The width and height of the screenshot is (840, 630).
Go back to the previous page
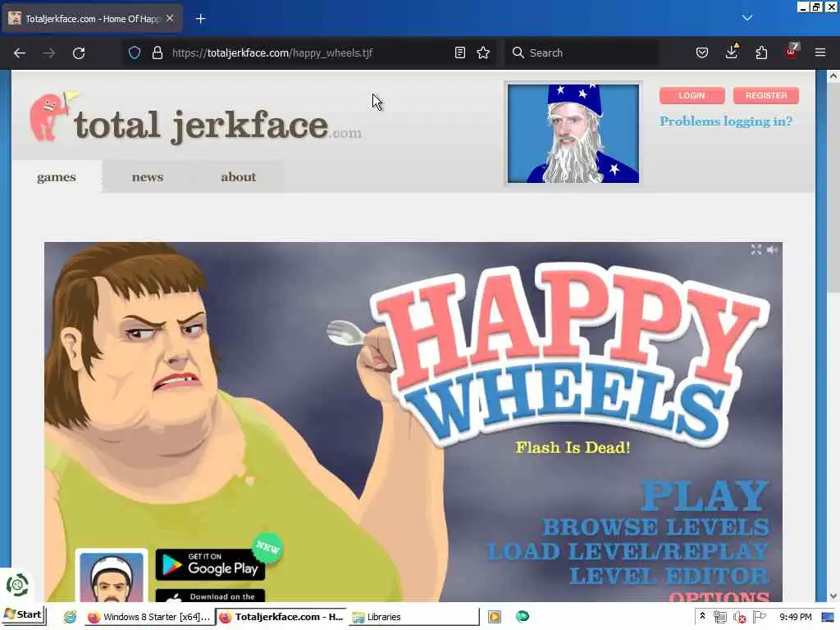click(20, 53)
